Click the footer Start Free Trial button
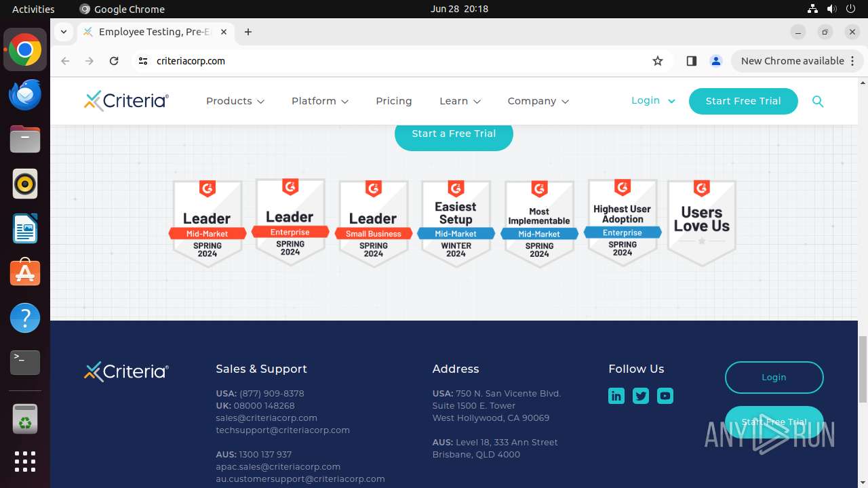The image size is (868, 488). 774,422
